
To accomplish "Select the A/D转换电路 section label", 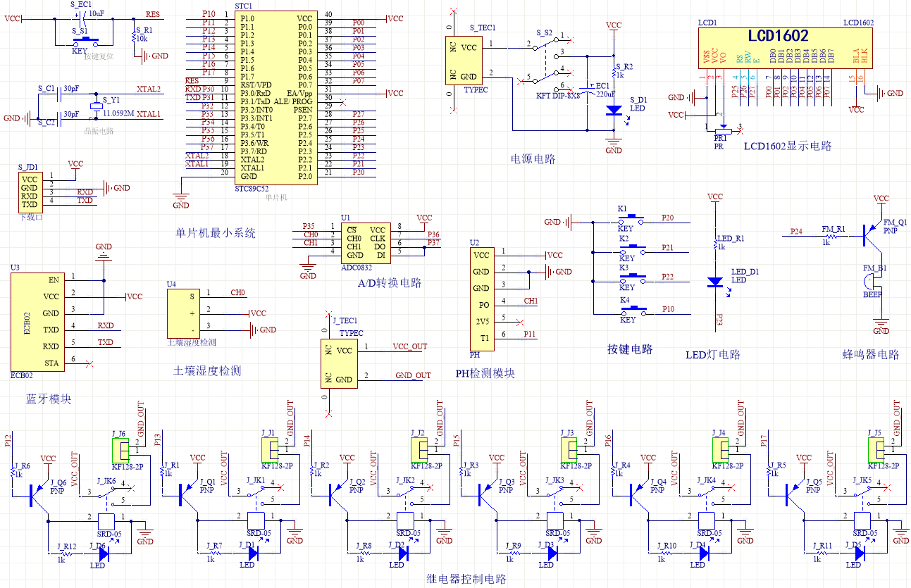I will [x=390, y=282].
